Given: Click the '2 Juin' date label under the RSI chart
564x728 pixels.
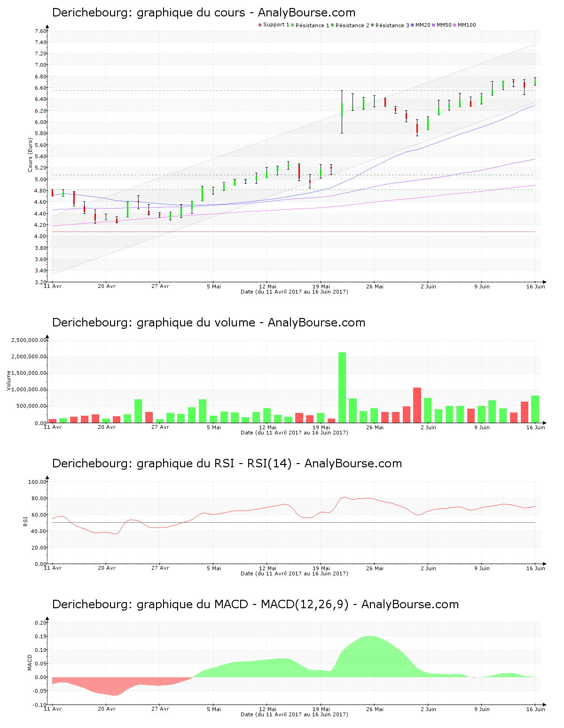Looking at the screenshot, I should point(428,568).
